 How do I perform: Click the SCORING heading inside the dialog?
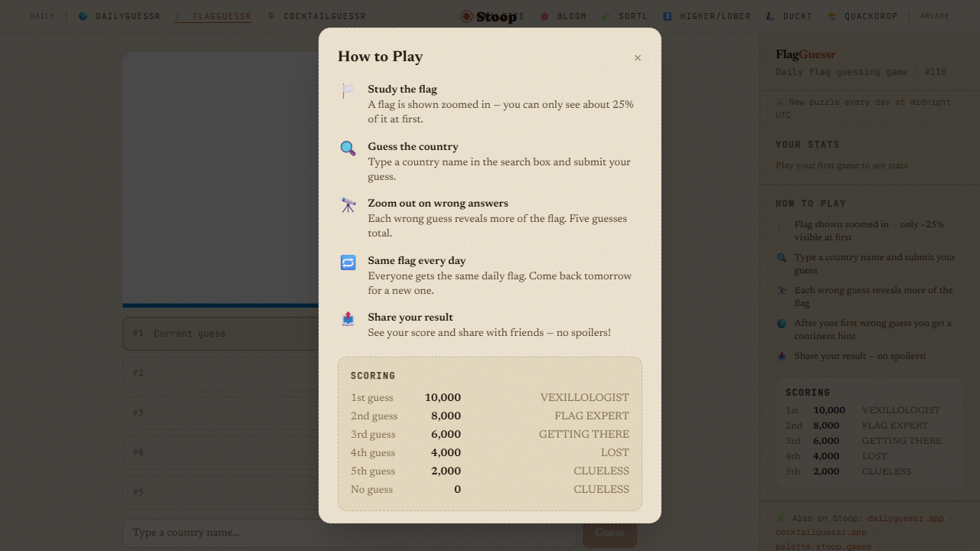373,376
